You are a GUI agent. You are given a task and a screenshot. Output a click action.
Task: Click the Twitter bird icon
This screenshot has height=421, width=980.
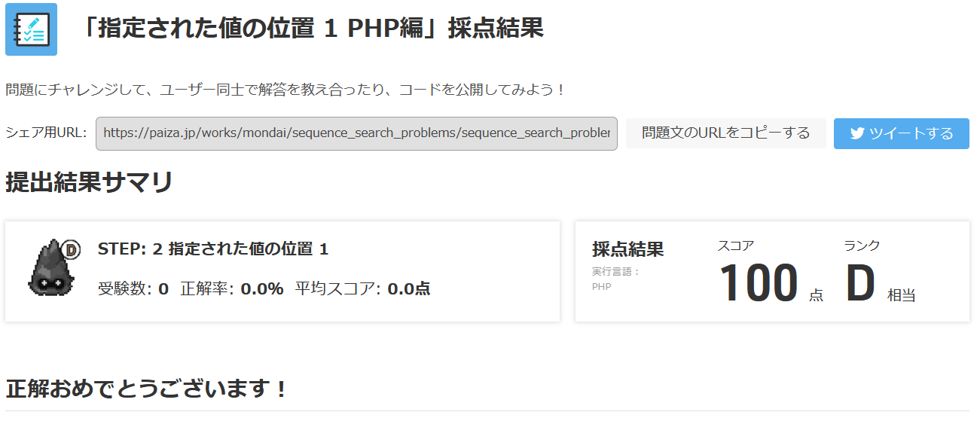click(856, 134)
